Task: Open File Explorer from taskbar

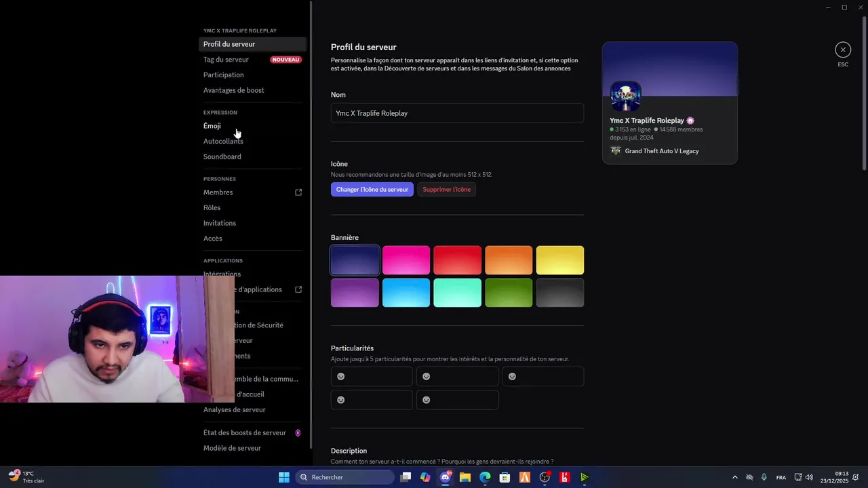Action: point(465,477)
